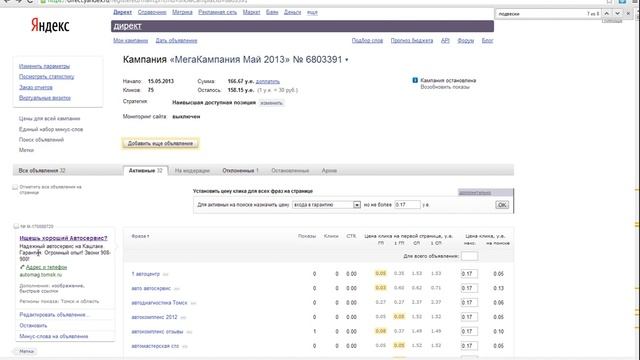640x360 pixels.
Task: Open 'Справочник' in the top services bar
Action: 152,12
